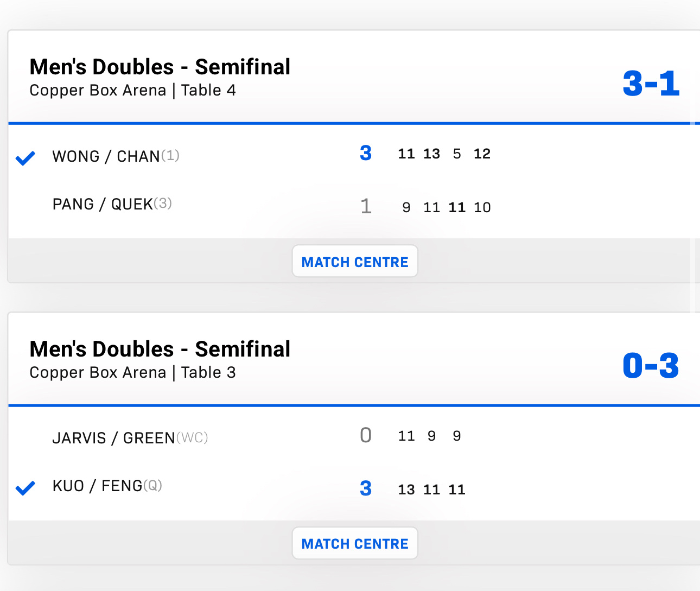Click JARVIS / GREEN's games won total of 0
This screenshot has height=591, width=700.
366,435
